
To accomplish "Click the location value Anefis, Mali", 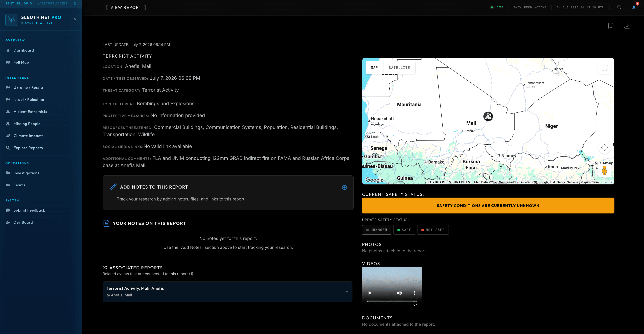I will point(138,66).
